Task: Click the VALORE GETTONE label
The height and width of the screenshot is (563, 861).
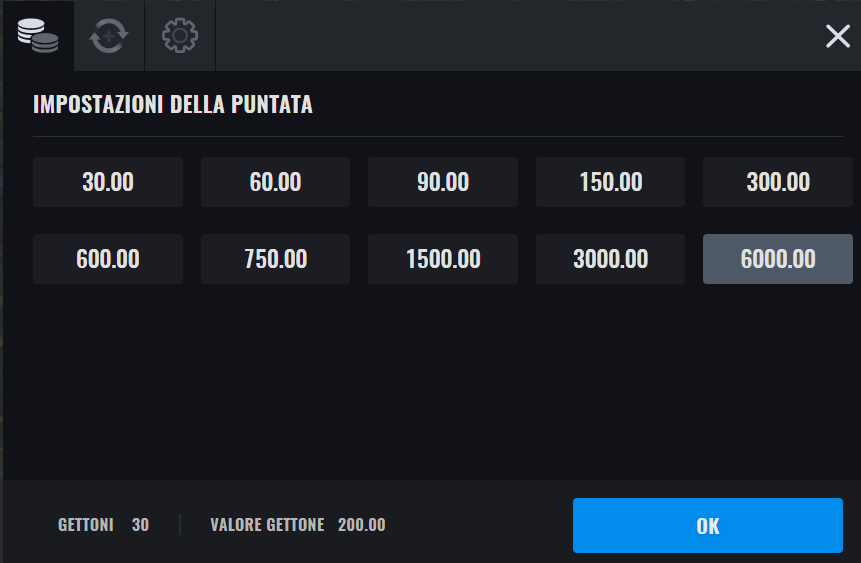Action: click(267, 525)
